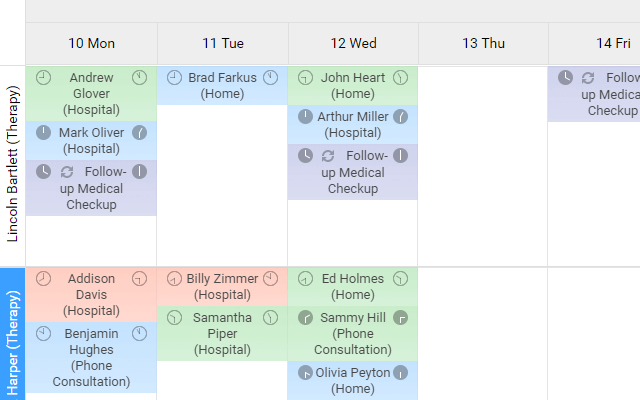
Task: Click start clock icon on Addison Davis appointment
Action: point(43,279)
